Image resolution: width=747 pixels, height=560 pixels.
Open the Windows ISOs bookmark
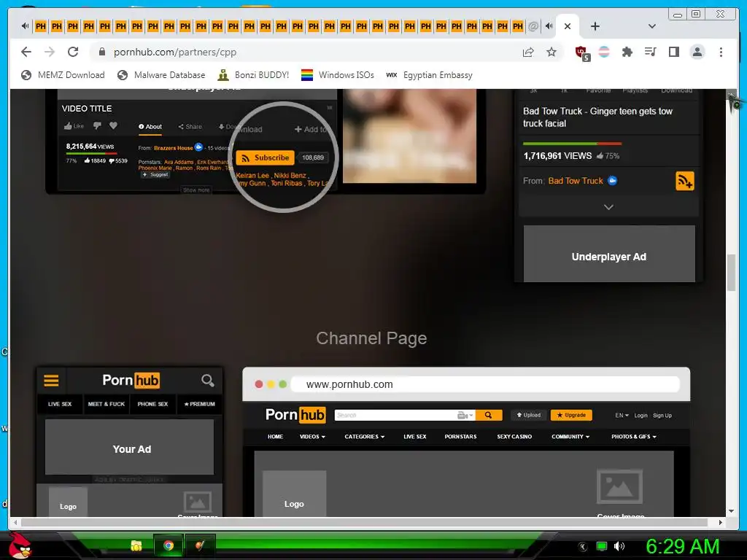[x=337, y=75]
